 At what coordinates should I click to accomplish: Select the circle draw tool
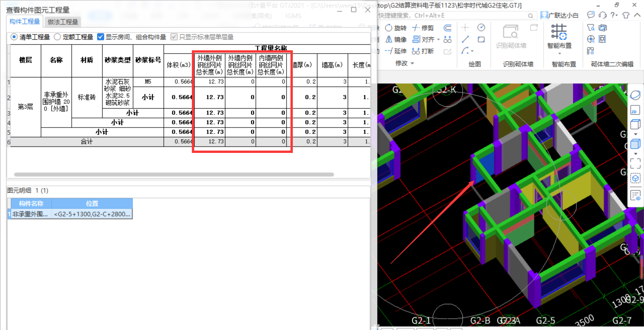[481, 27]
